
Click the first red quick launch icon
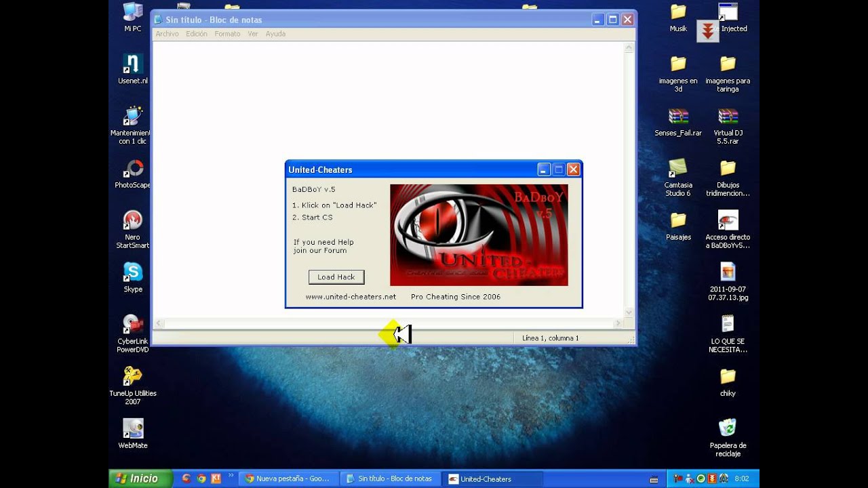pyautogui.click(x=186, y=479)
